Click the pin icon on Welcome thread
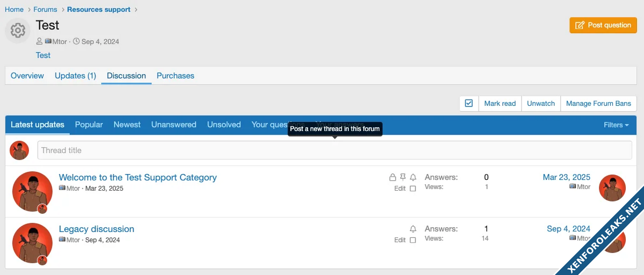 tap(403, 177)
